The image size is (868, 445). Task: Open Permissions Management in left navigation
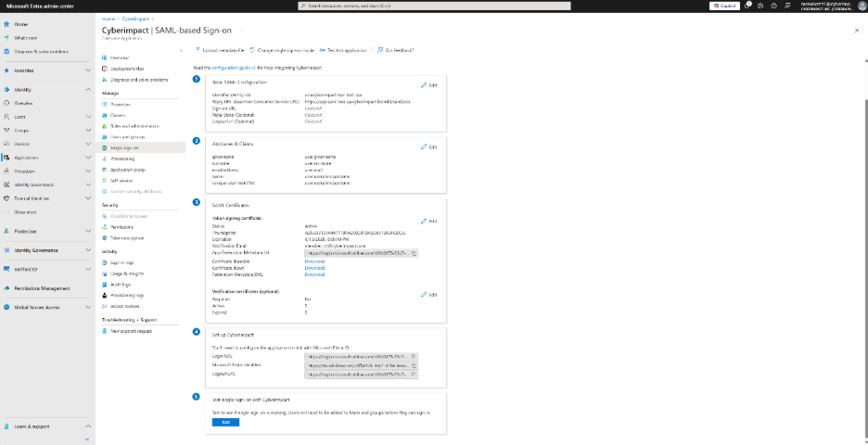(x=42, y=288)
